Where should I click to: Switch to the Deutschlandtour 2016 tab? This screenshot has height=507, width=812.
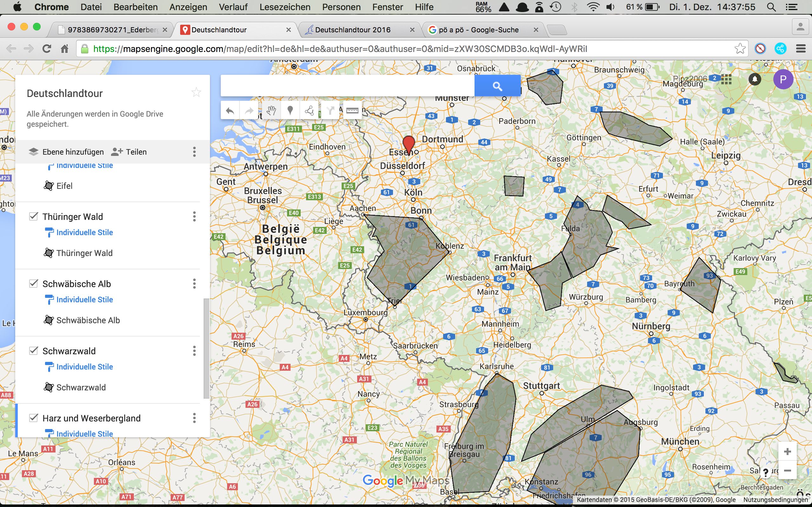pos(352,30)
